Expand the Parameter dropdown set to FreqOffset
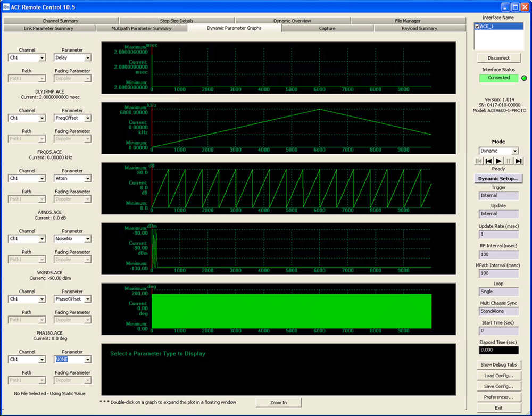532x416 pixels. [88, 118]
